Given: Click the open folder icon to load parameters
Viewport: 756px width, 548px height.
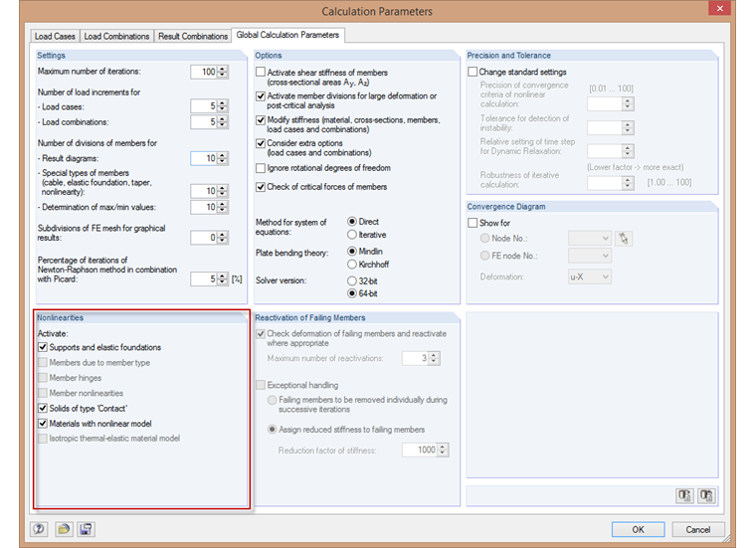Looking at the screenshot, I should point(63,529).
